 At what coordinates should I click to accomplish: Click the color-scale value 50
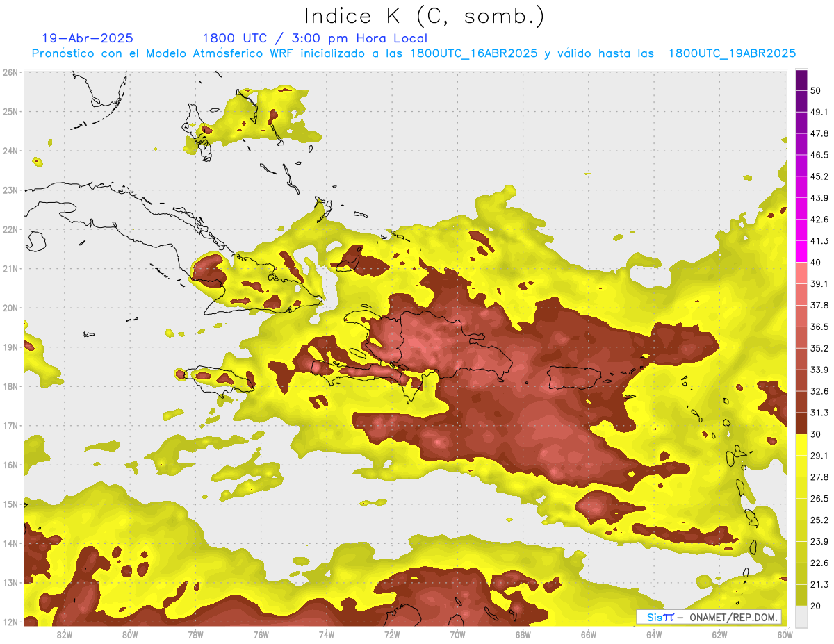pyautogui.click(x=816, y=90)
